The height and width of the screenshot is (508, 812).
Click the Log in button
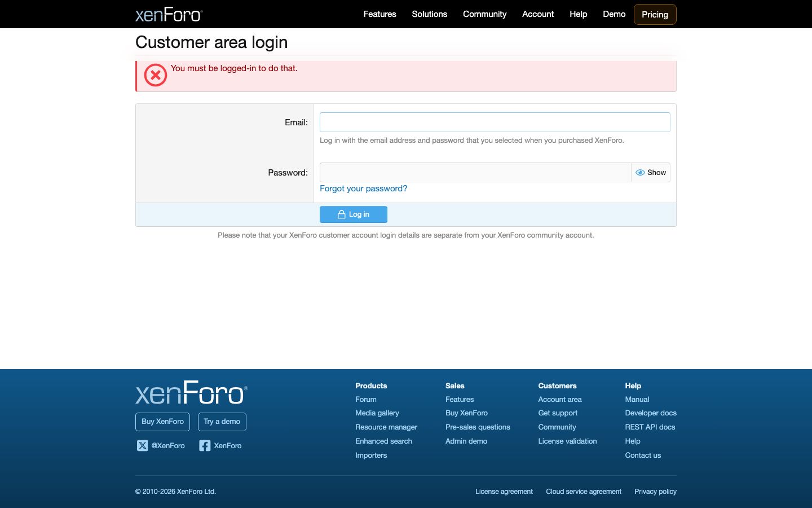pos(354,214)
